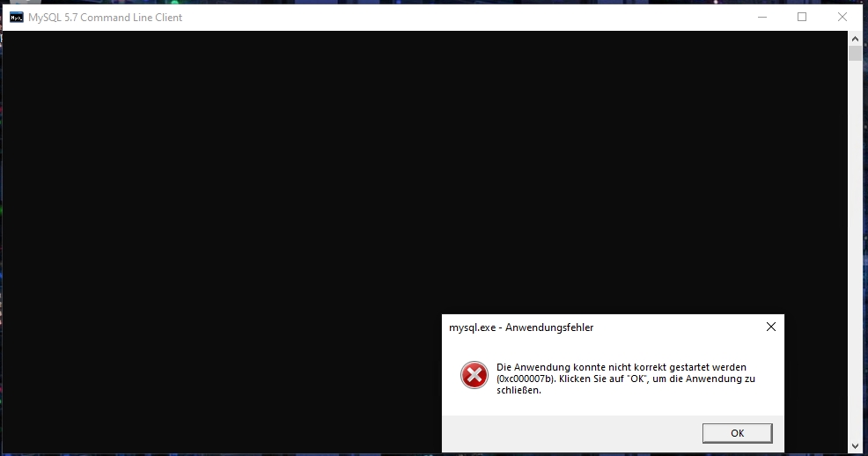Maximize the MySQL 5.7 Command Line Client window
Image resolution: width=868 pixels, height=456 pixels.
pos(802,17)
